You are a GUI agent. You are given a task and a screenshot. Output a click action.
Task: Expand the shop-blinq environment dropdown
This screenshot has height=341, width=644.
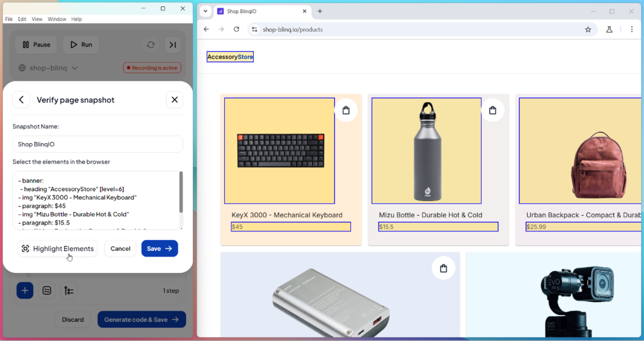coord(48,68)
